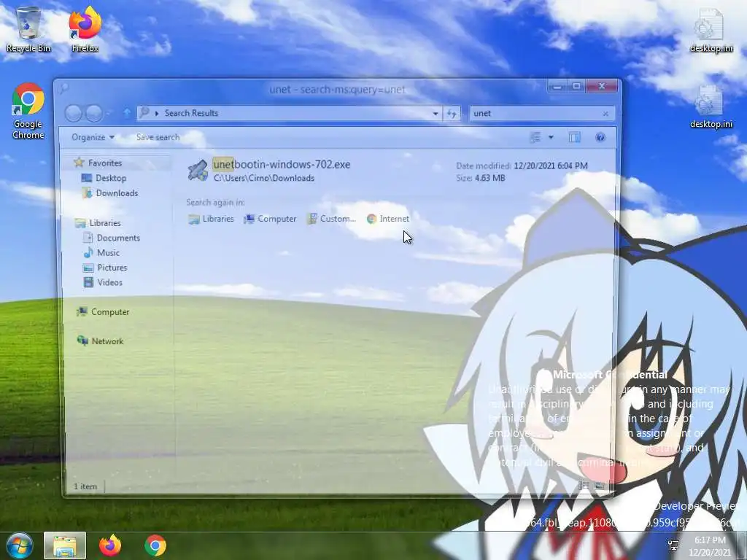Select the lower desktop.ini file icon

[711, 106]
